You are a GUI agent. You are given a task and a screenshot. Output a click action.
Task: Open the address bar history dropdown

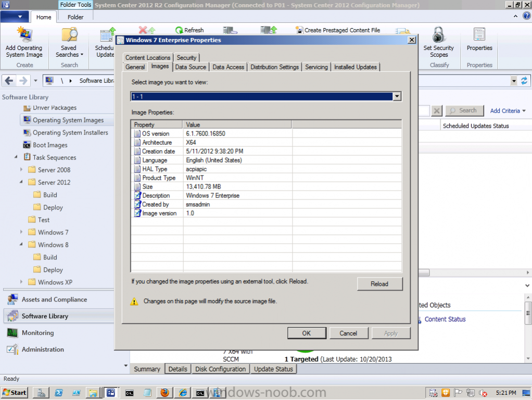click(x=514, y=81)
